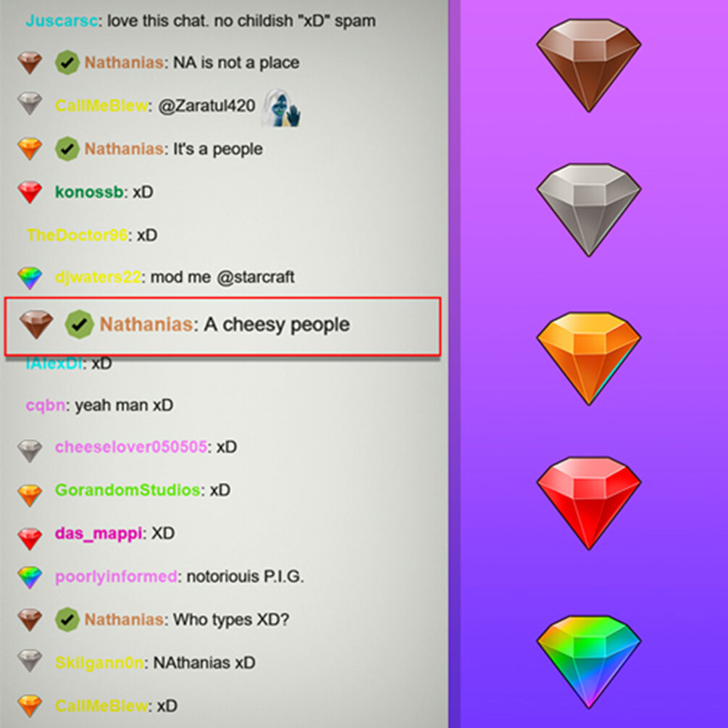This screenshot has height=728, width=728.
Task: Click the large red gem badge
Action: coord(589,503)
